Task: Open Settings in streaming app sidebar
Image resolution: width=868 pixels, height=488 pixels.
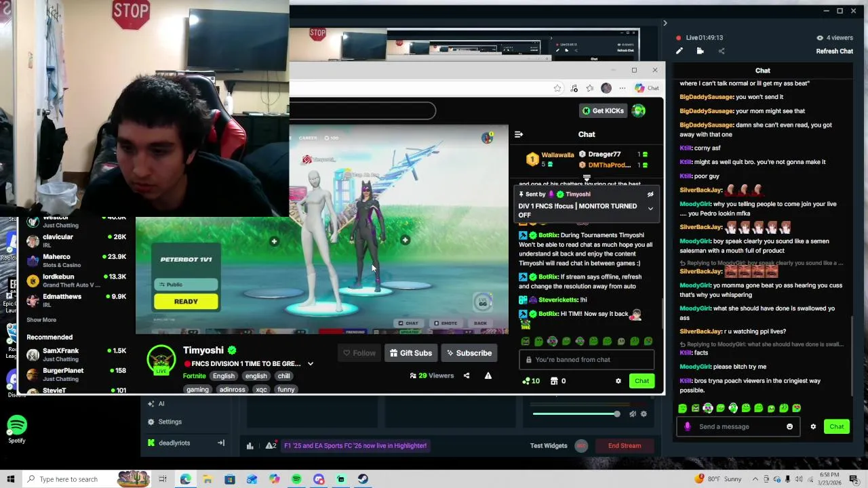Action: coord(170,422)
